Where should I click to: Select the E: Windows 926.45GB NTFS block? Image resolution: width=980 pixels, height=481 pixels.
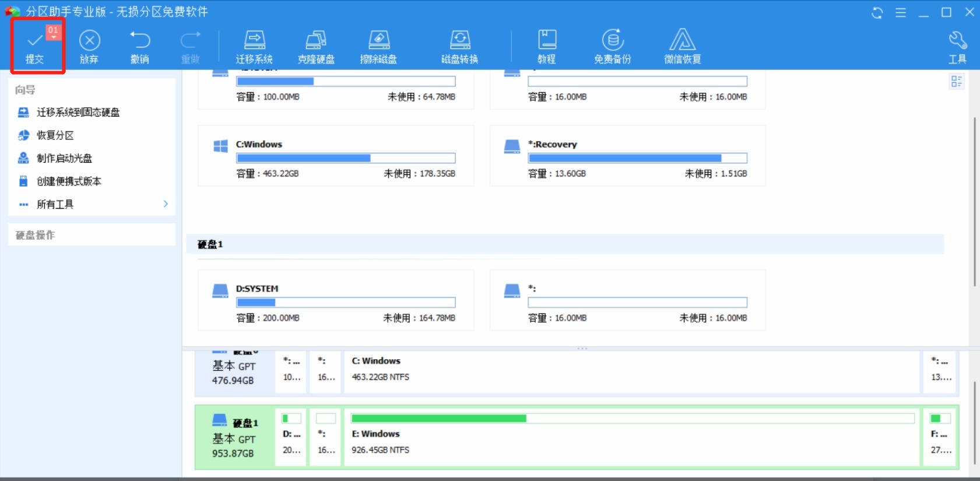click(632, 437)
